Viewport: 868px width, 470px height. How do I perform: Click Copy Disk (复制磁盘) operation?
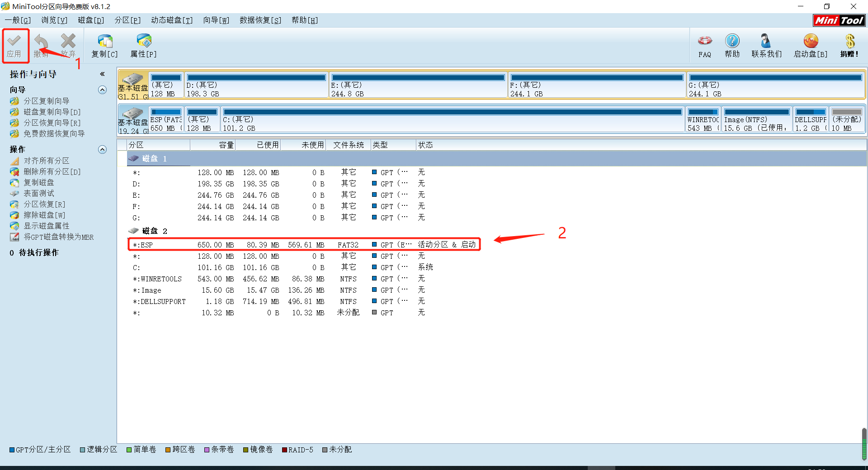[38, 182]
